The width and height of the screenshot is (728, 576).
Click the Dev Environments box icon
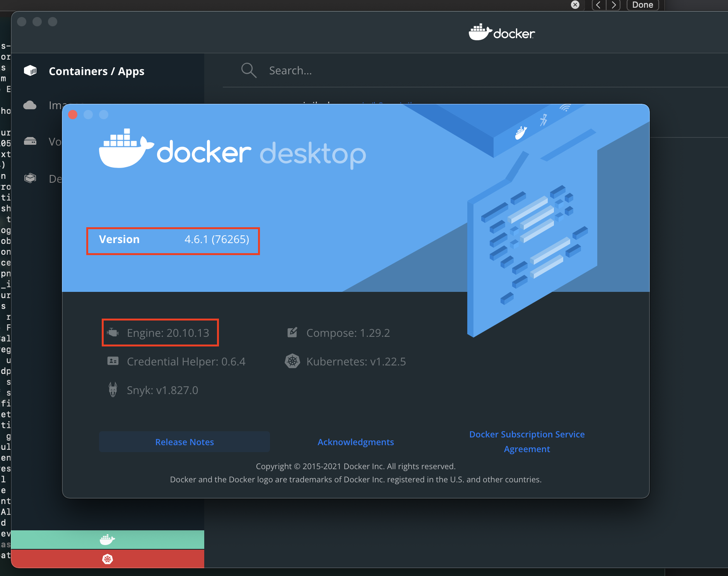click(x=30, y=178)
